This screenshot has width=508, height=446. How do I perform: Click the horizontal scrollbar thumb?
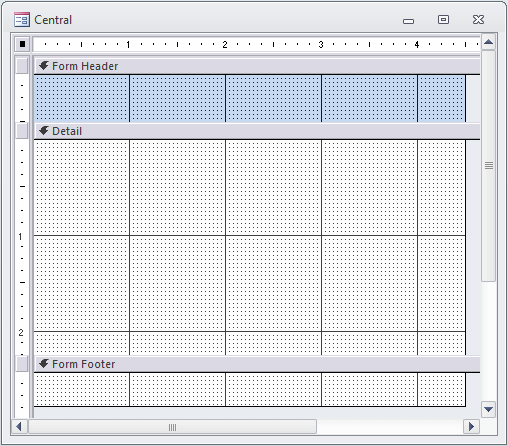click(172, 427)
